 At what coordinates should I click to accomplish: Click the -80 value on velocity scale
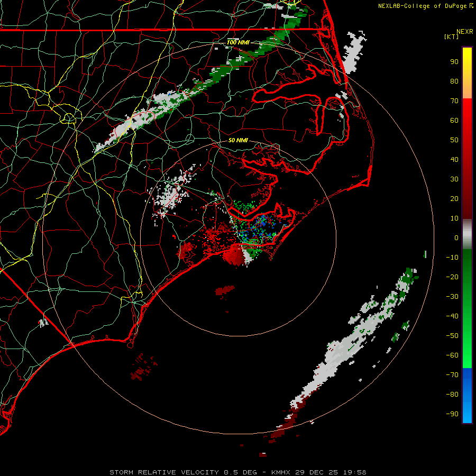pyautogui.click(x=452, y=395)
